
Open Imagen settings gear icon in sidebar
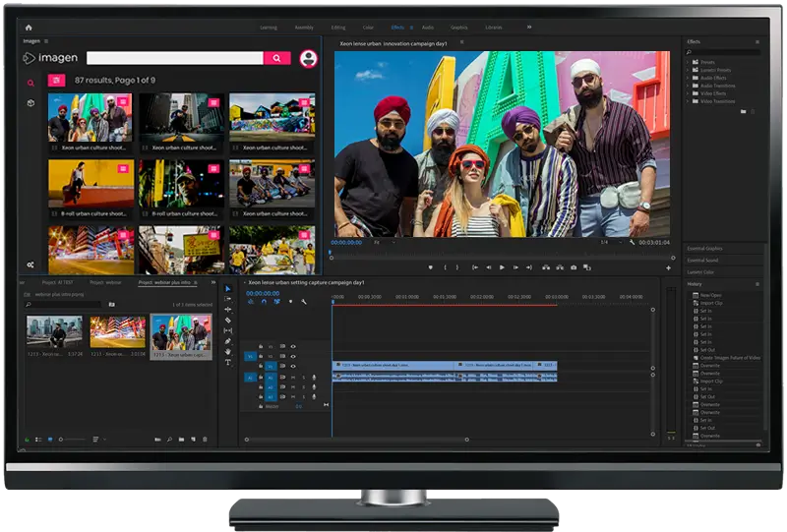(x=30, y=265)
